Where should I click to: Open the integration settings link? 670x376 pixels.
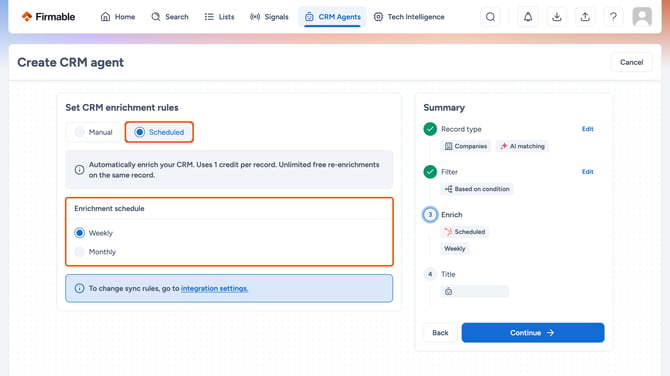point(215,288)
